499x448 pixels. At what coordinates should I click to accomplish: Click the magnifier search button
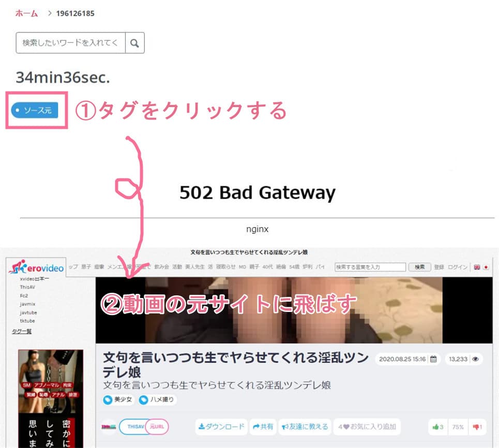(134, 42)
